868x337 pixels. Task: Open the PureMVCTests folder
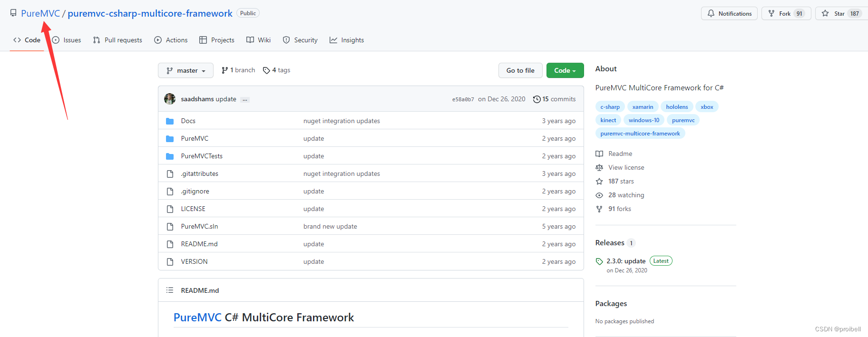(x=202, y=156)
